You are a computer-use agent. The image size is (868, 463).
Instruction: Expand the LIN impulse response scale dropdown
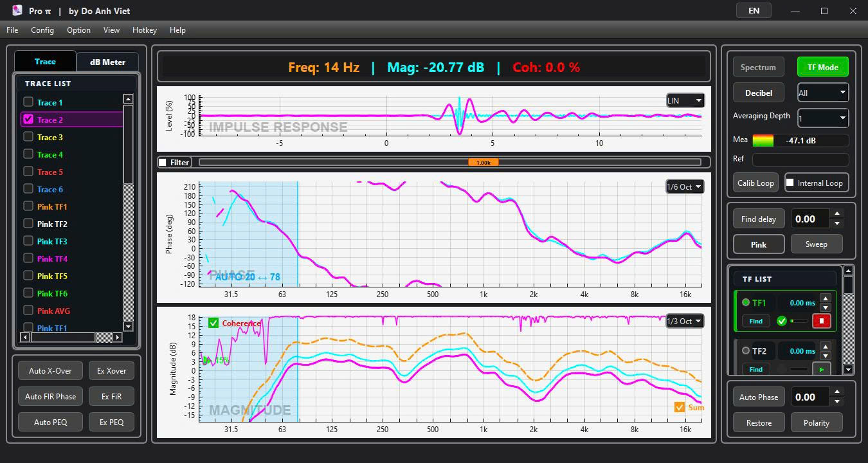point(685,100)
